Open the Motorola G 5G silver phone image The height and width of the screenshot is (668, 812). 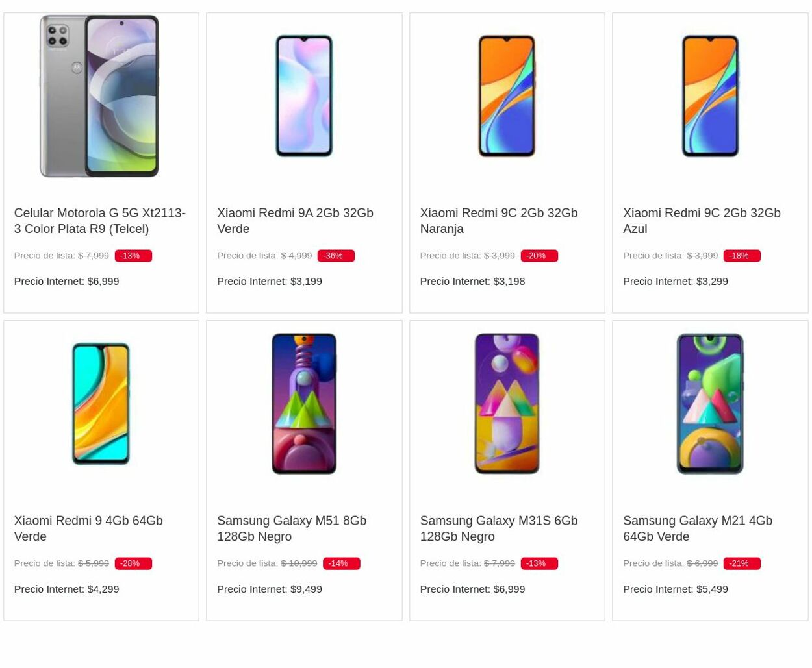click(99, 96)
